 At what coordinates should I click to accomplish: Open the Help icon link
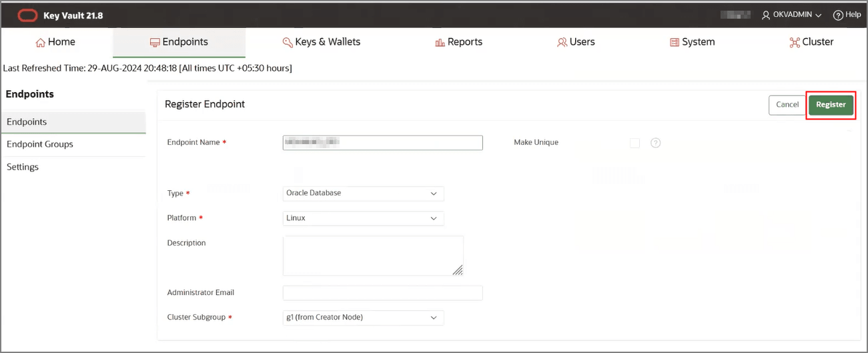tap(847, 15)
